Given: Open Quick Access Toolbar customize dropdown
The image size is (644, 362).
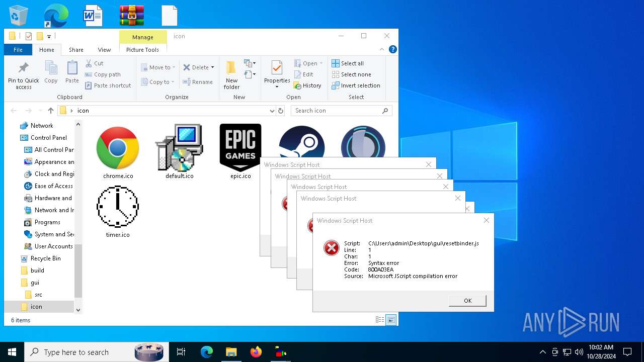Looking at the screenshot, I should [49, 36].
